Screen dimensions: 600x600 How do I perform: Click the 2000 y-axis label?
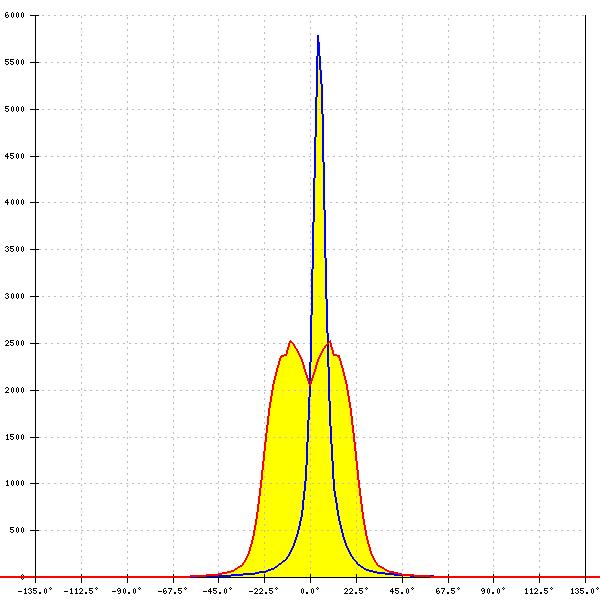(x=15, y=390)
